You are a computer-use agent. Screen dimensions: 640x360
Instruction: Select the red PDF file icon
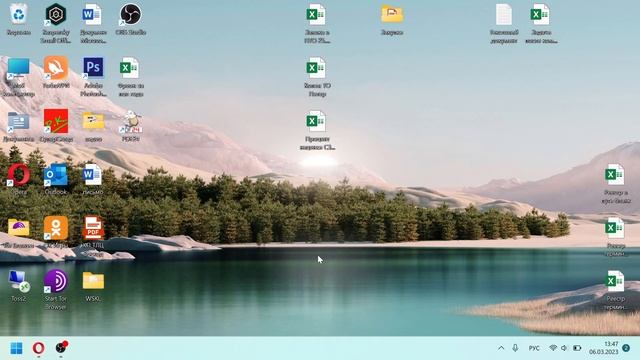(93, 228)
